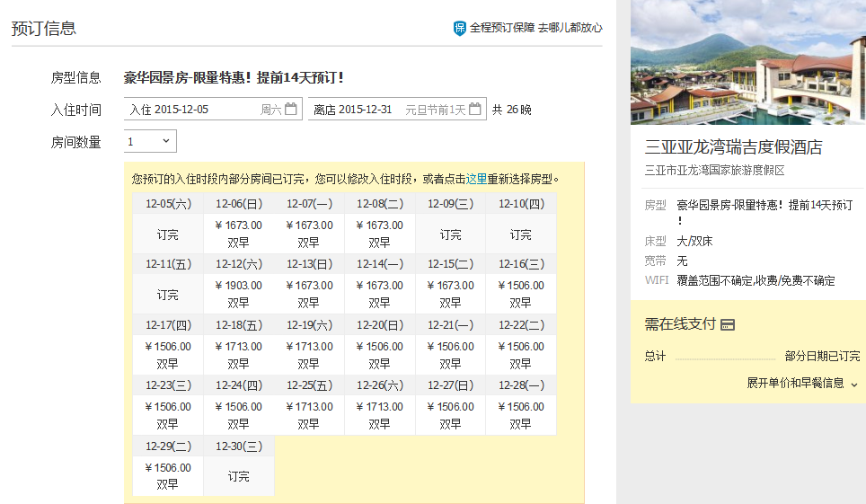Select the 12-06(日) price cell

point(238,234)
